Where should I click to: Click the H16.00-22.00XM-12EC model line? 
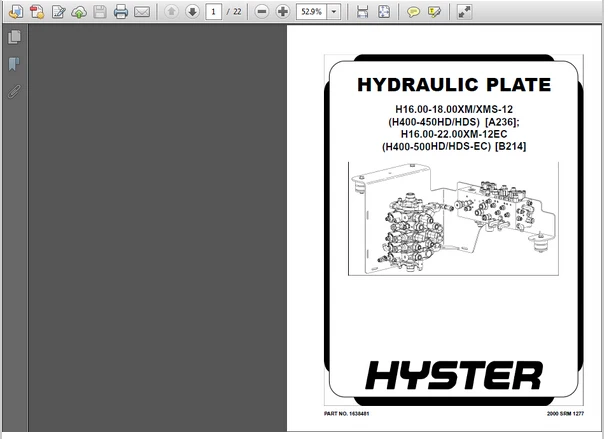pyautogui.click(x=454, y=134)
